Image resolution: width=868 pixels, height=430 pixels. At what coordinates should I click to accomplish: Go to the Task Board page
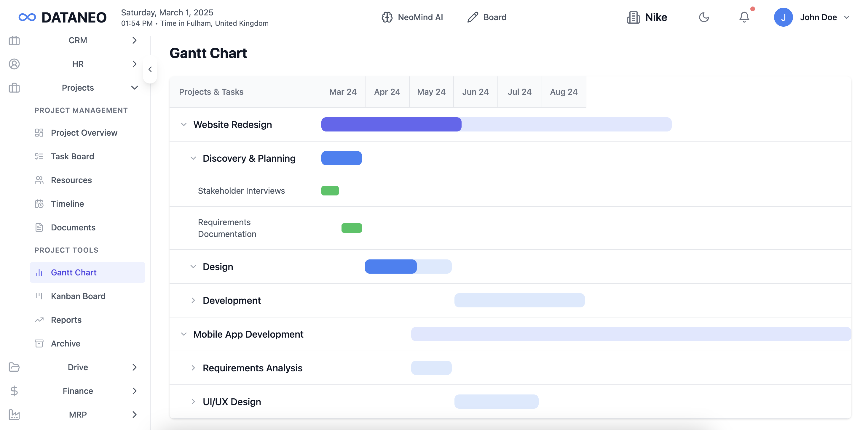72,156
